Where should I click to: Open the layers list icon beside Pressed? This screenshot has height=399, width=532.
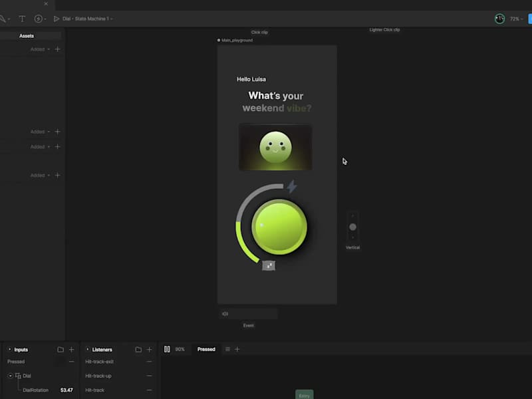pyautogui.click(x=227, y=349)
